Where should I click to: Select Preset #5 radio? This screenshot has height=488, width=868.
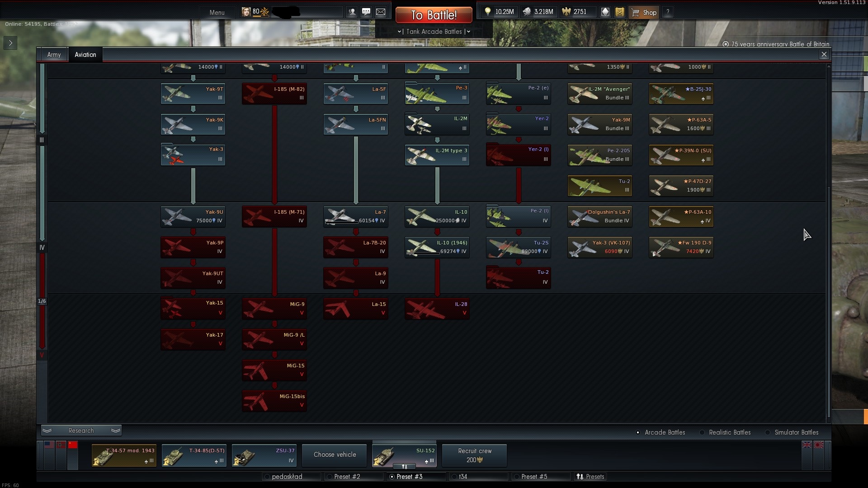516,477
